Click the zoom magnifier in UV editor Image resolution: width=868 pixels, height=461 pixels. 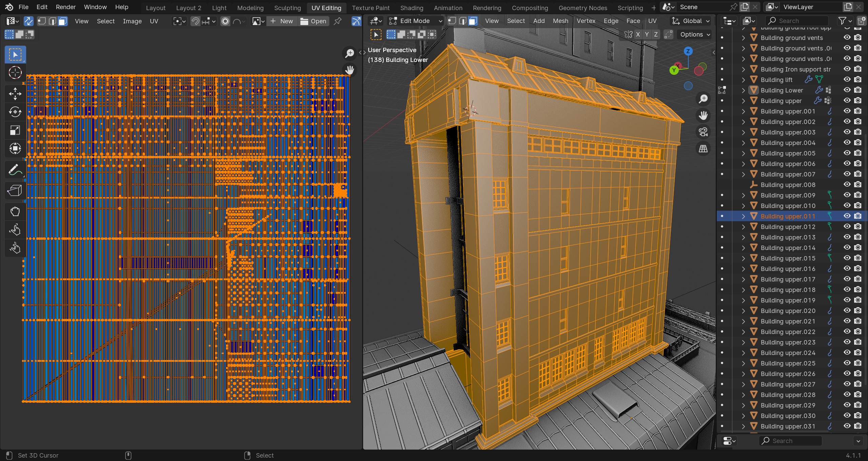point(349,53)
